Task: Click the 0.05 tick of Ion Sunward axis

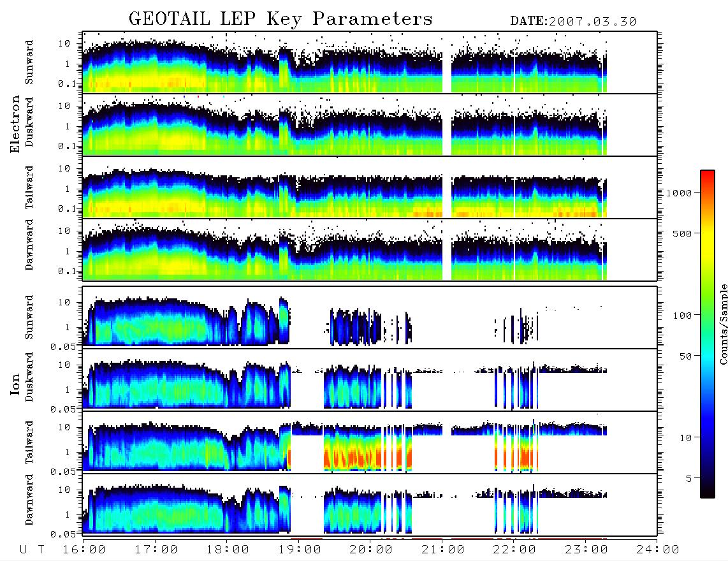Action: [63, 346]
